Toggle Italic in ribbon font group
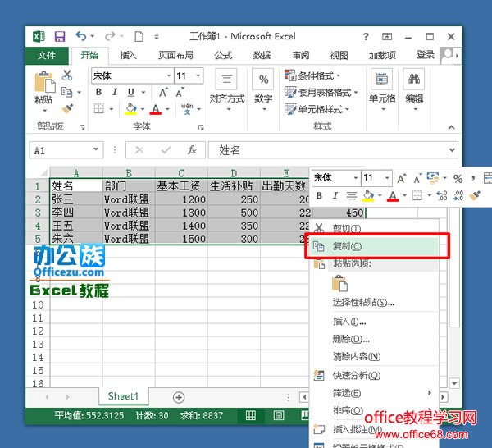 pos(115,92)
